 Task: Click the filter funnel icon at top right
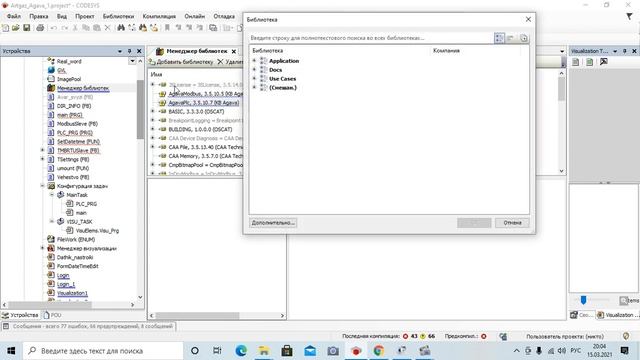[629, 16]
